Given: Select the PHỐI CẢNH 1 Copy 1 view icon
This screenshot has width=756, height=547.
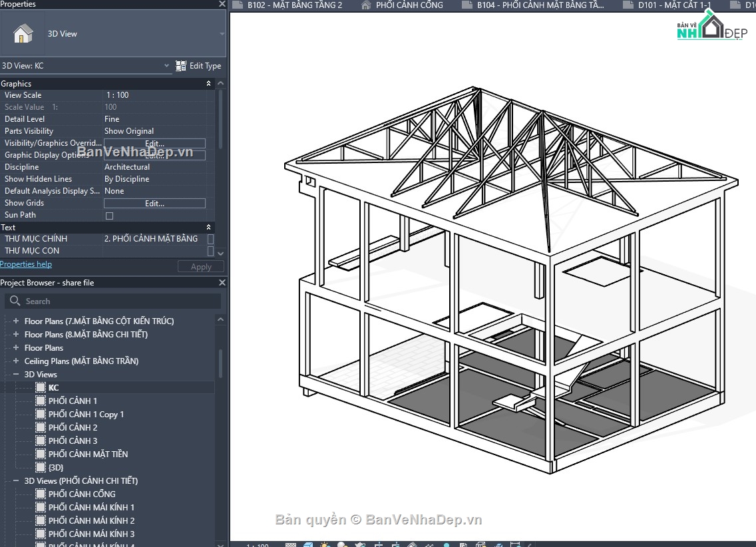Looking at the screenshot, I should (x=41, y=414).
